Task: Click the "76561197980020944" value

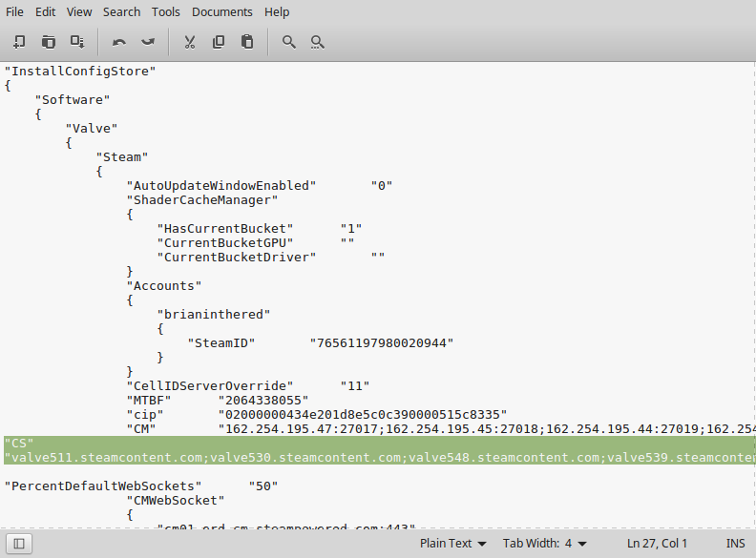Action: coord(382,343)
